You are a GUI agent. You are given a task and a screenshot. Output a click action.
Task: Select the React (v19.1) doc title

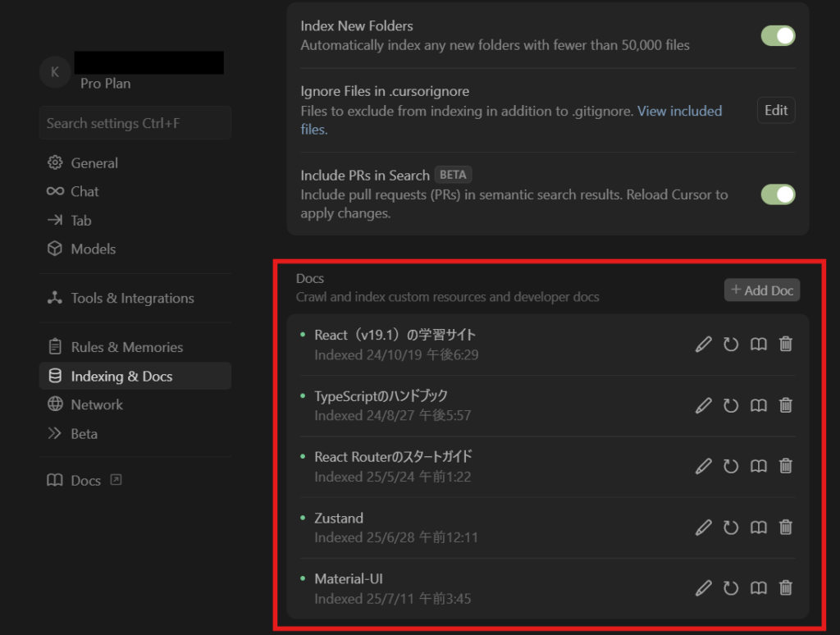[x=395, y=335]
